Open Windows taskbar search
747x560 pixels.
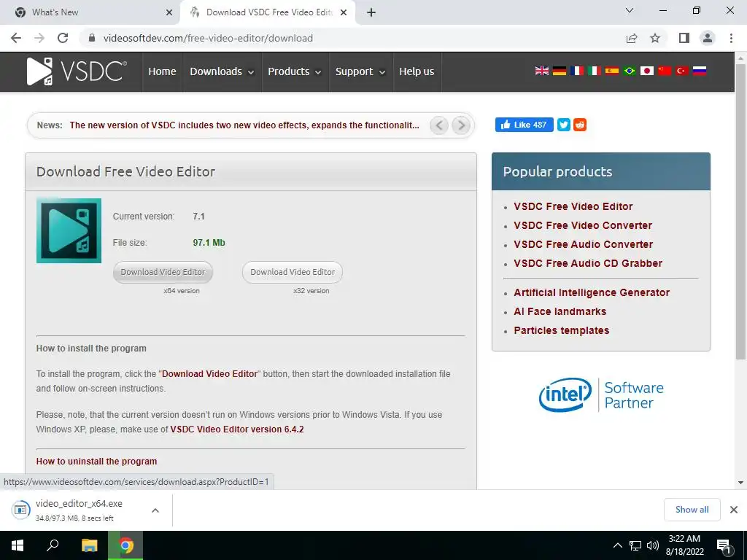click(x=53, y=545)
